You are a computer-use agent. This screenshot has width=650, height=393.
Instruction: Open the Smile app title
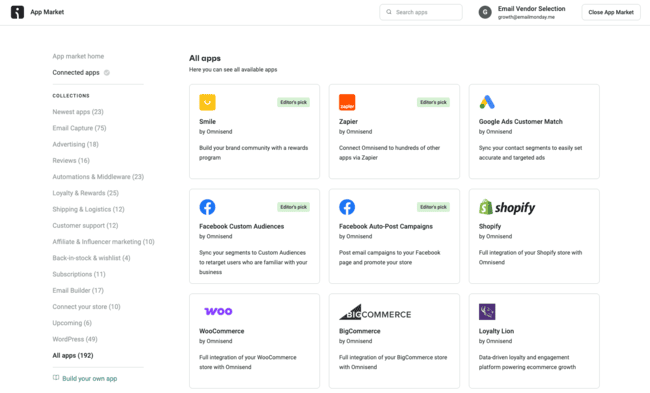(207, 121)
